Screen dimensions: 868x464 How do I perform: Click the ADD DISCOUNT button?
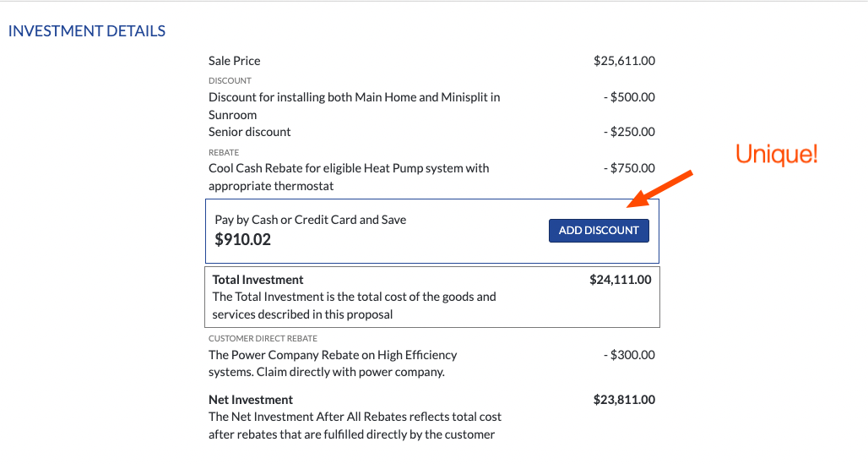point(599,231)
